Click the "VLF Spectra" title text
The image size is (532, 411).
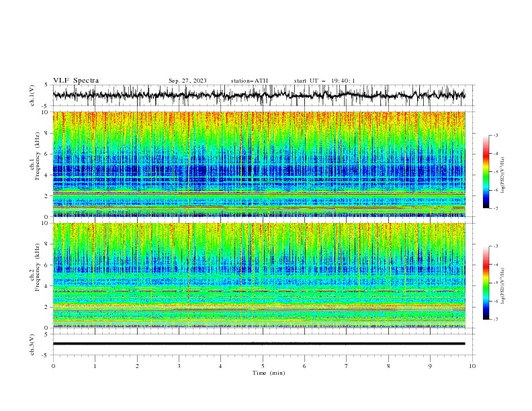tap(76, 81)
